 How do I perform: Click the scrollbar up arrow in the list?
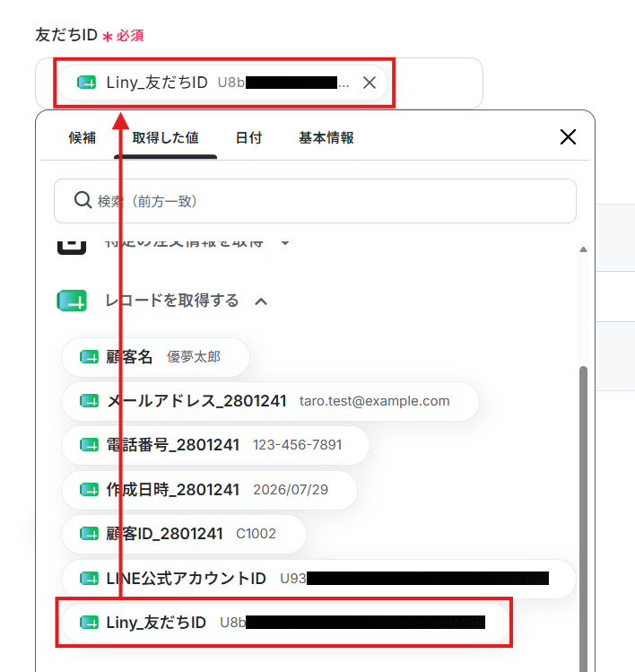pos(583,249)
